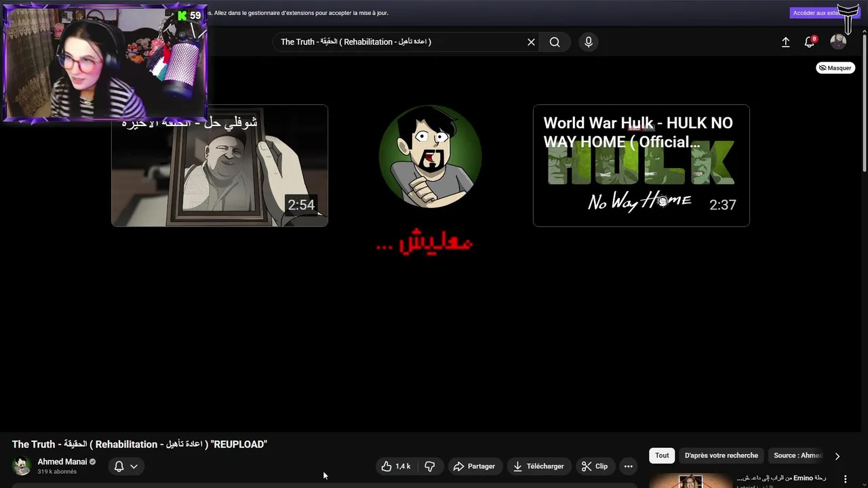Click the magnifying glass search icon
868x488 pixels.
pos(555,42)
